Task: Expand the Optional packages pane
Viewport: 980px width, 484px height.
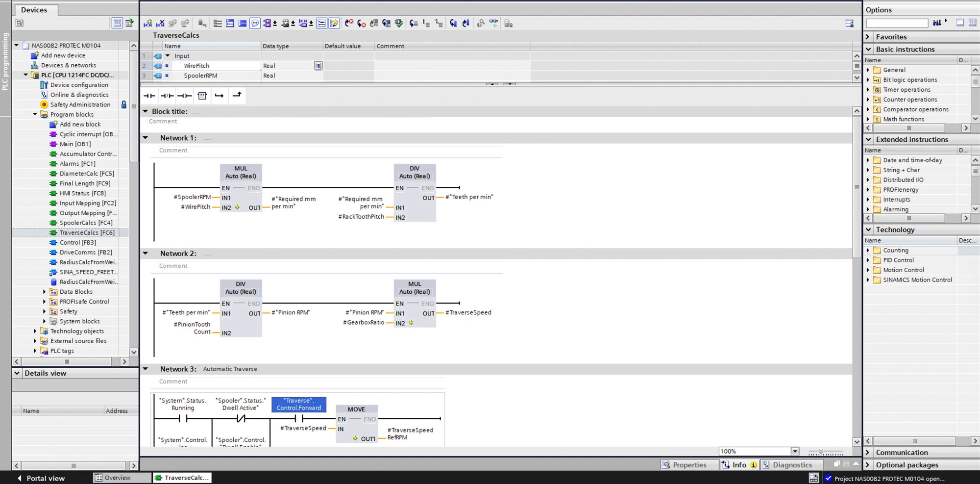Action: (x=868, y=465)
